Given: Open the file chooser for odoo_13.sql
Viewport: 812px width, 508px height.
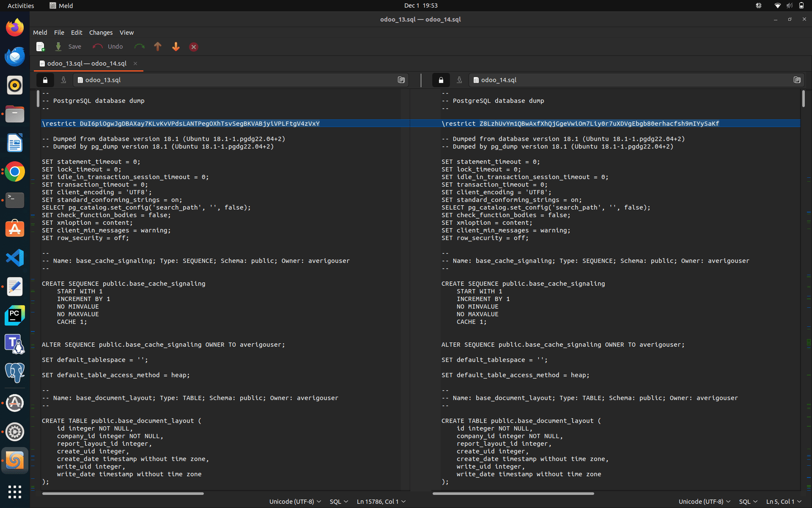Looking at the screenshot, I should point(401,80).
